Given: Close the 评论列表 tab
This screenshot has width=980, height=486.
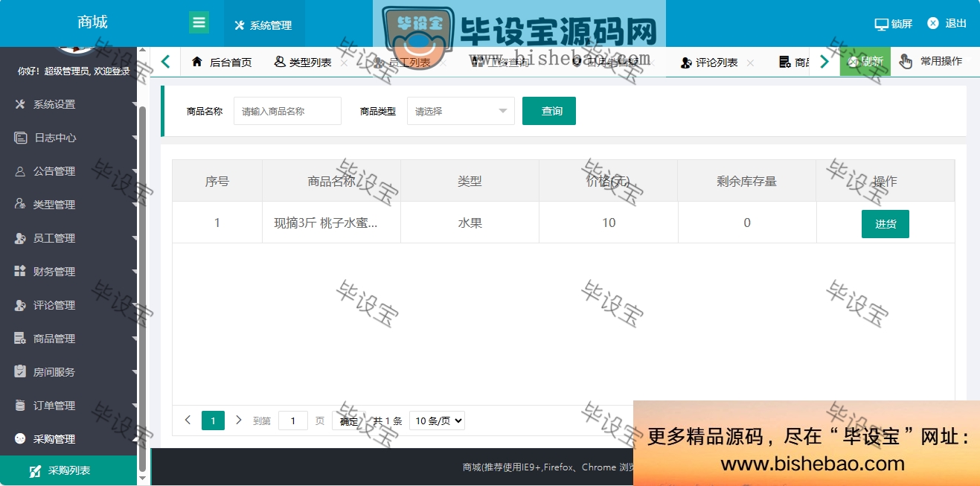Looking at the screenshot, I should pyautogui.click(x=750, y=63).
